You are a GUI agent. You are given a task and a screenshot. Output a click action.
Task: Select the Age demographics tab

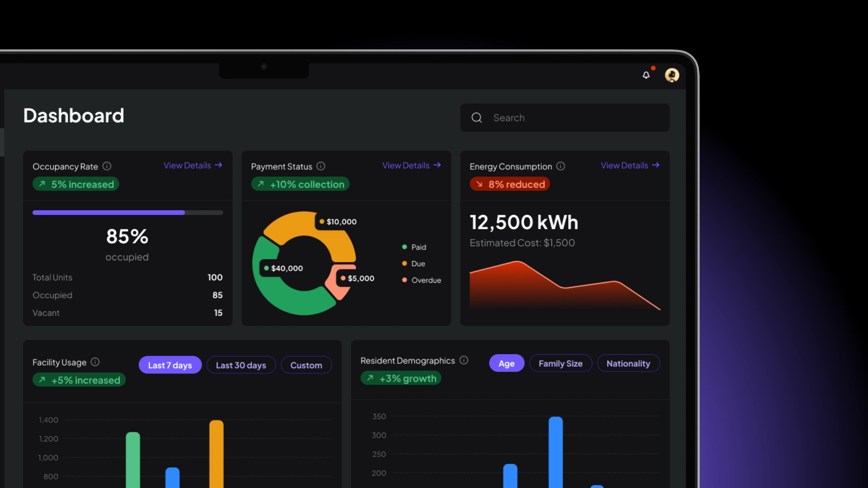coord(506,363)
